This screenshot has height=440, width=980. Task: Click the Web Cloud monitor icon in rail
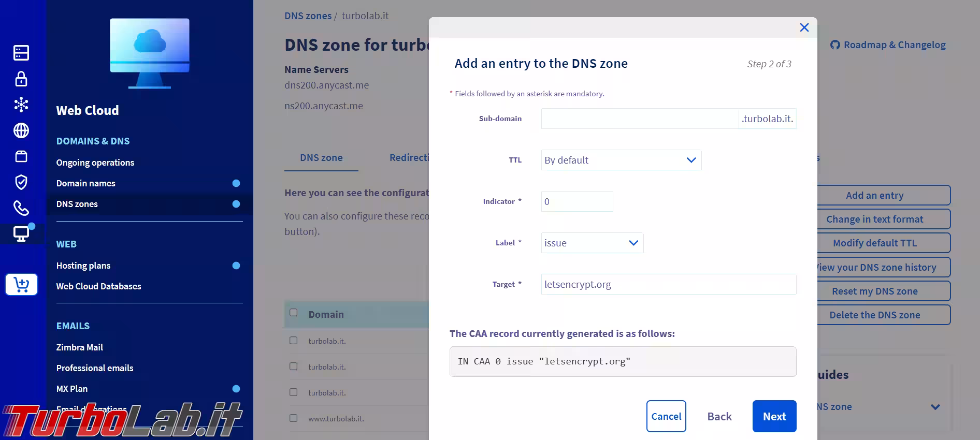21,234
